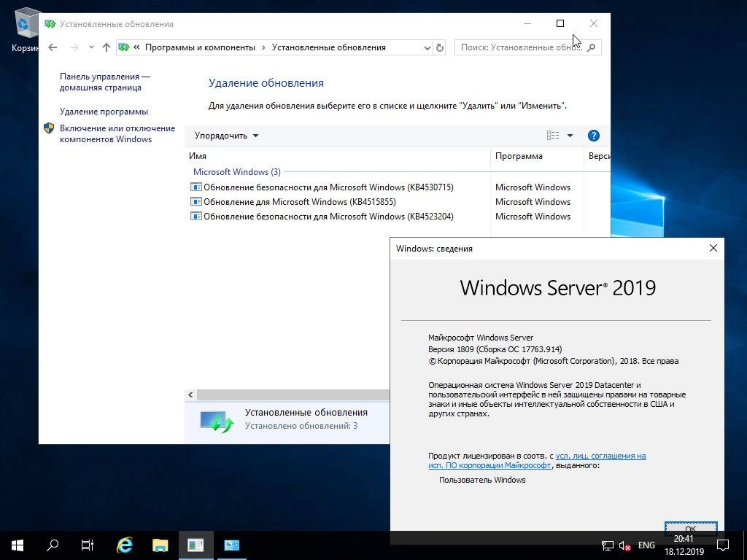Open Turn Windows features on or off
Screen dimensions: 747x560
coord(117,133)
